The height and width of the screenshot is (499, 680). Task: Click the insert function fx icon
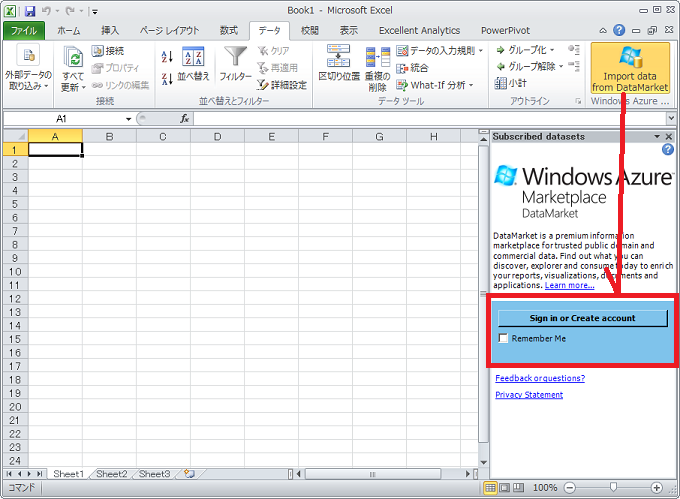coord(184,118)
